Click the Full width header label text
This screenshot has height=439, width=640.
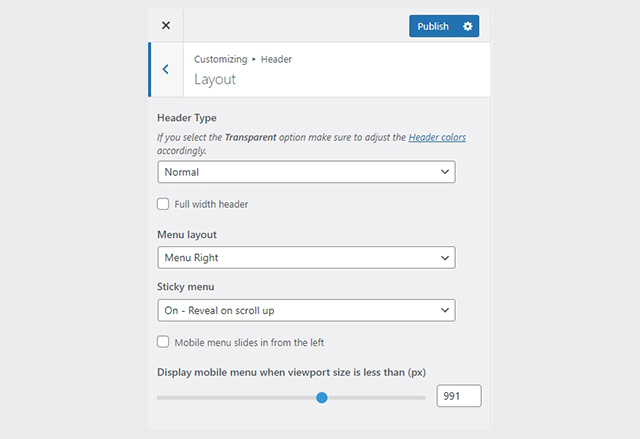point(211,204)
